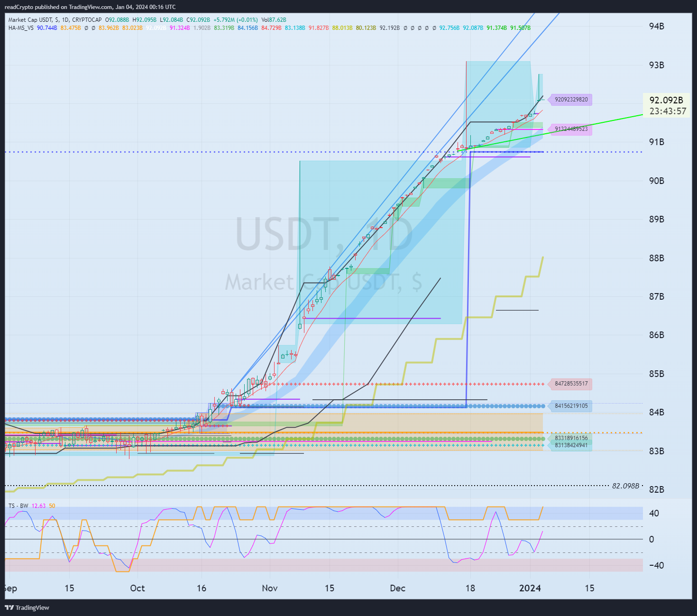Click the TS - BW value 50
697x616 pixels.
(x=52, y=506)
